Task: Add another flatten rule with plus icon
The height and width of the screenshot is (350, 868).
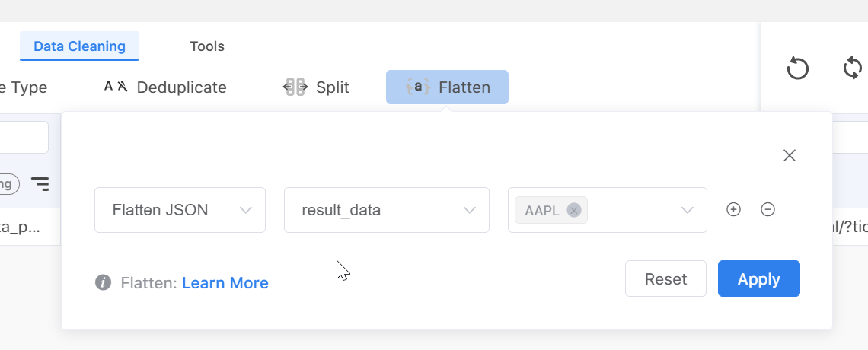Action: 733,210
